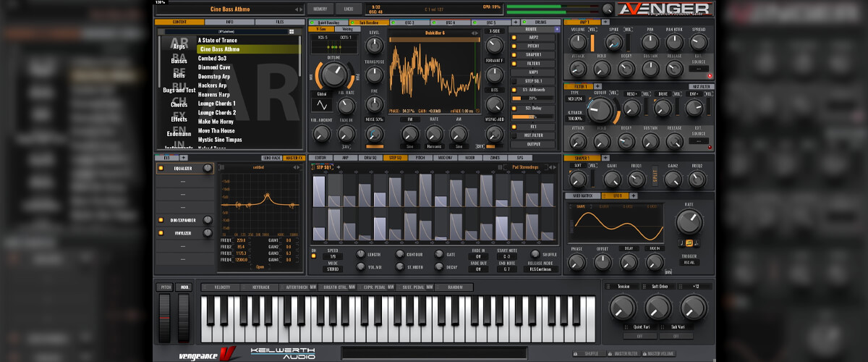Toggle the FILTER1 route LED
Image resolution: width=868 pixels, height=362 pixels.
(514, 64)
